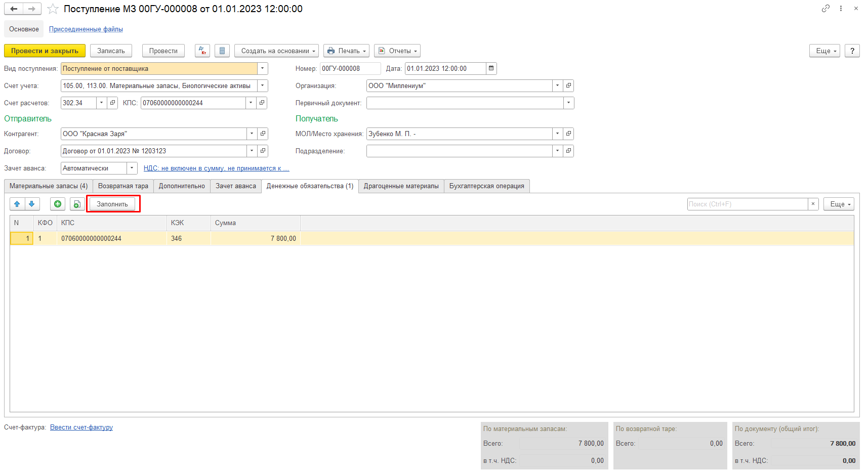Open Основное section
The width and height of the screenshot is (868, 472).
coord(24,29)
